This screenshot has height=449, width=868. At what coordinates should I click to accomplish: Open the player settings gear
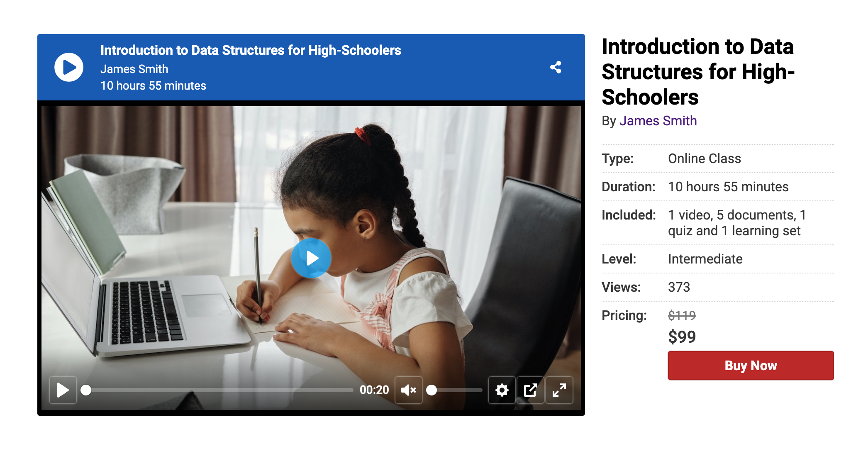(502, 390)
